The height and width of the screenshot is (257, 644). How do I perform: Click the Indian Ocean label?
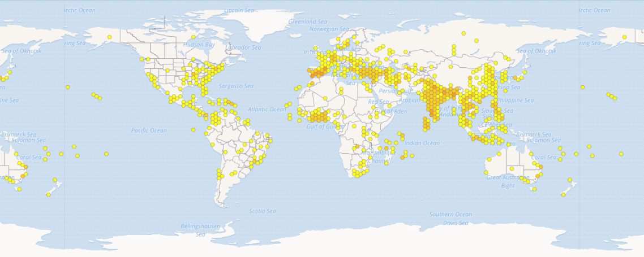click(x=423, y=143)
